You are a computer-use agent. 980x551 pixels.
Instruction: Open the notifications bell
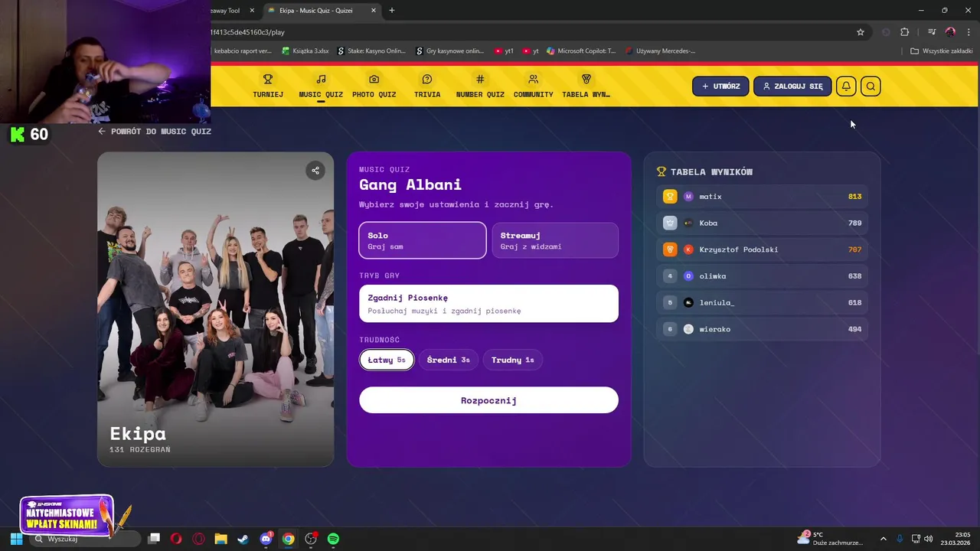(x=846, y=86)
